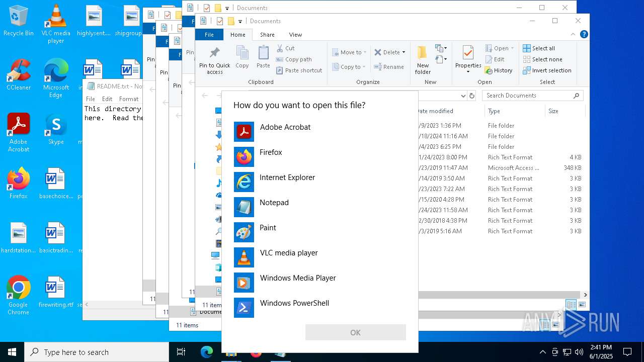Open the Notepad Edit menu

click(x=107, y=99)
